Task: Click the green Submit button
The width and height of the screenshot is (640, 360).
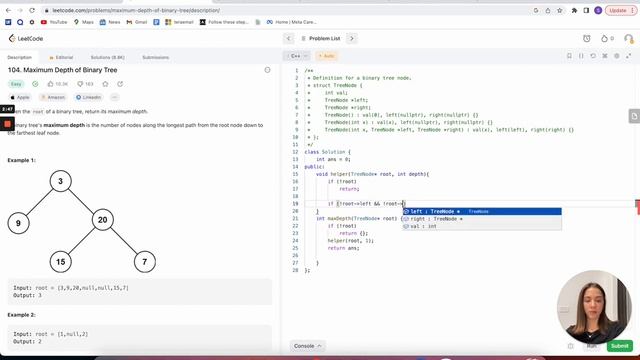Action: [620, 346]
